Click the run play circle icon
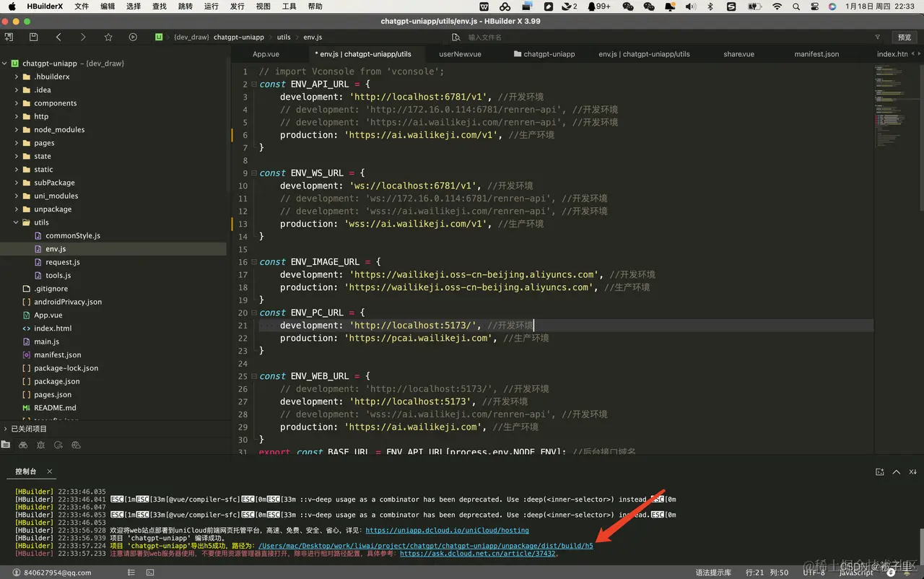The height and width of the screenshot is (579, 924). pos(133,37)
